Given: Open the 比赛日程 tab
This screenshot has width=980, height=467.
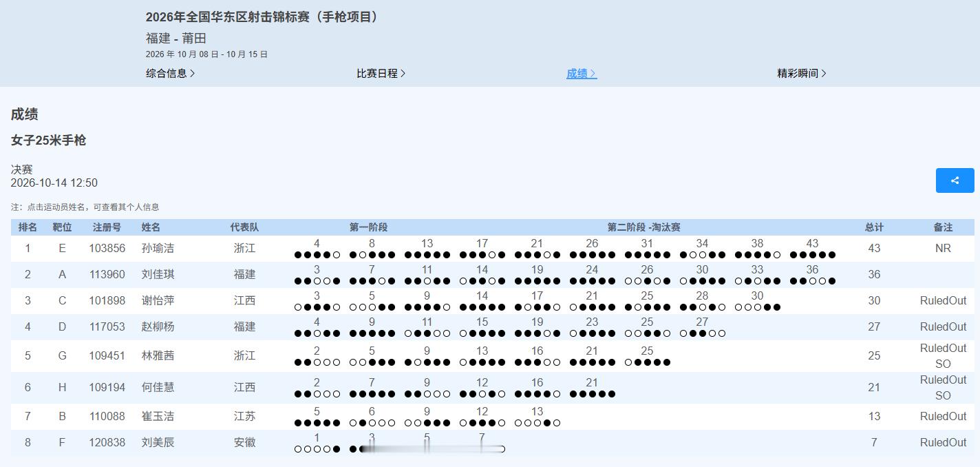Looking at the screenshot, I should tap(381, 73).
